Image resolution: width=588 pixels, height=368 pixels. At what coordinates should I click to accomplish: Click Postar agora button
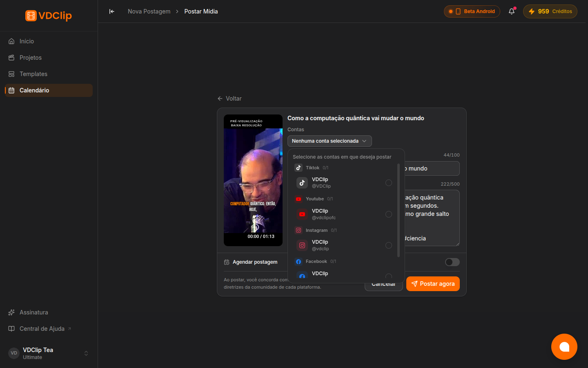(433, 284)
